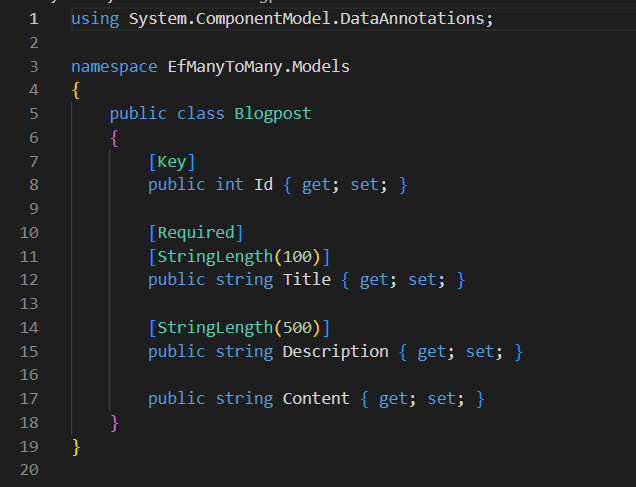Viewport: 636px width, 487px height.
Task: Click 'EfManyToMany.Models' namespace name
Action: [258, 67]
